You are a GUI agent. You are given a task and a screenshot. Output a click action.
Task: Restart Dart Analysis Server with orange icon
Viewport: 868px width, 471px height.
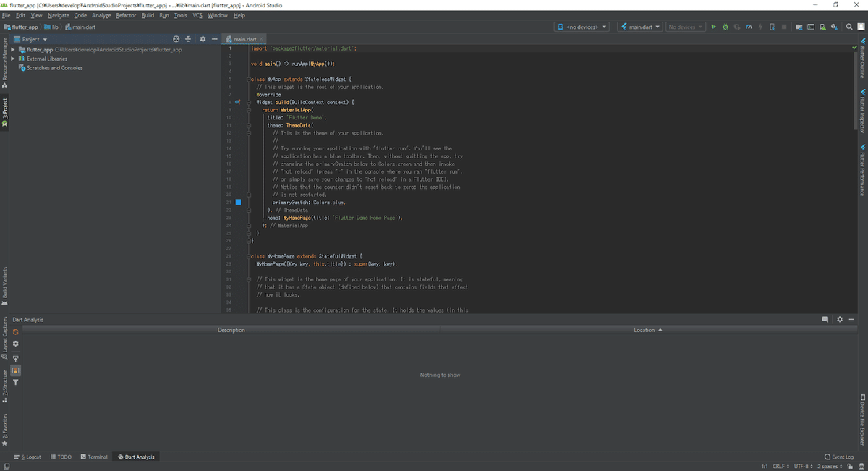[15, 331]
